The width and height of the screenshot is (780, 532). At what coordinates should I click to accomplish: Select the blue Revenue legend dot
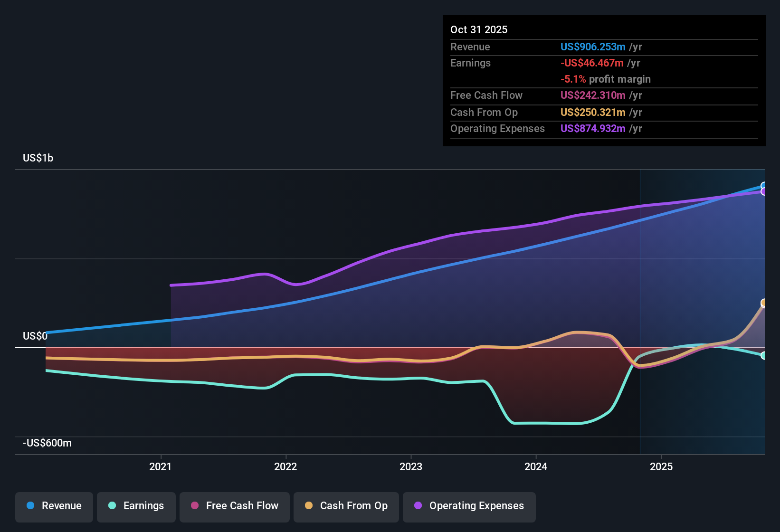(30, 506)
